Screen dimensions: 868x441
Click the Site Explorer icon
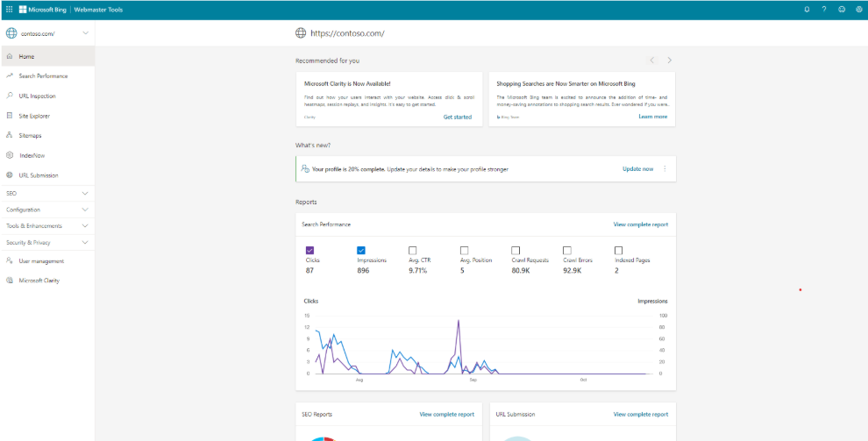point(10,116)
